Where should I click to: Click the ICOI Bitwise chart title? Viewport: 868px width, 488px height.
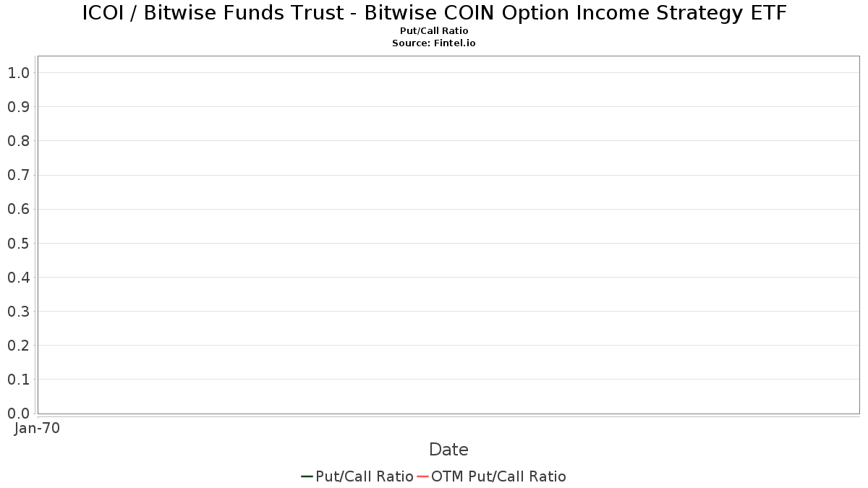tap(434, 13)
